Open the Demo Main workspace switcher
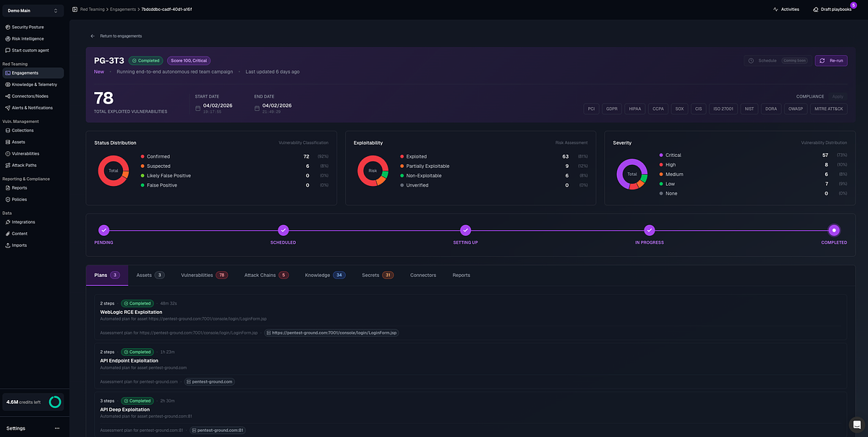The width and height of the screenshot is (868, 437). tap(33, 10)
